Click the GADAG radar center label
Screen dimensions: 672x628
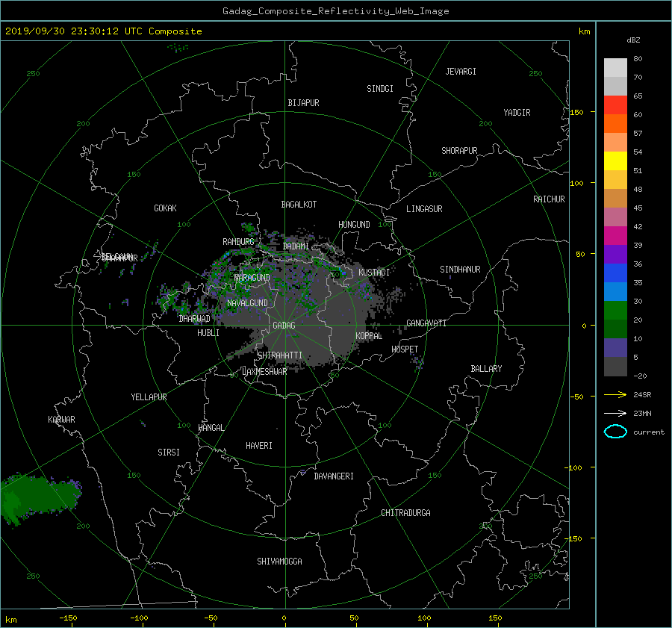[x=284, y=326]
